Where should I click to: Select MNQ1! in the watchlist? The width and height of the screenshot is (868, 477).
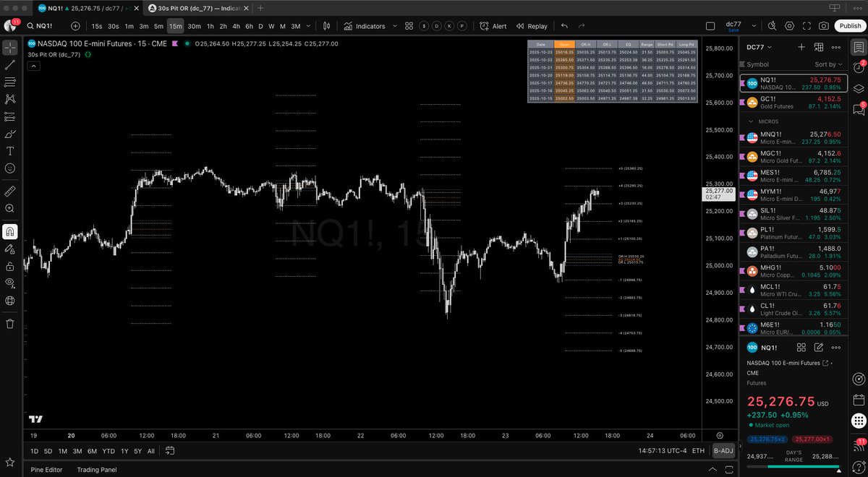pyautogui.click(x=793, y=137)
